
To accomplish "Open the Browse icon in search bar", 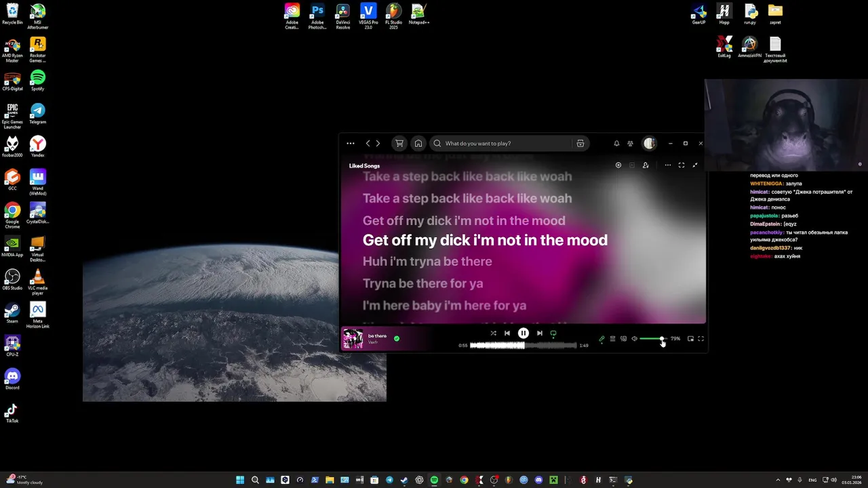I will [580, 143].
